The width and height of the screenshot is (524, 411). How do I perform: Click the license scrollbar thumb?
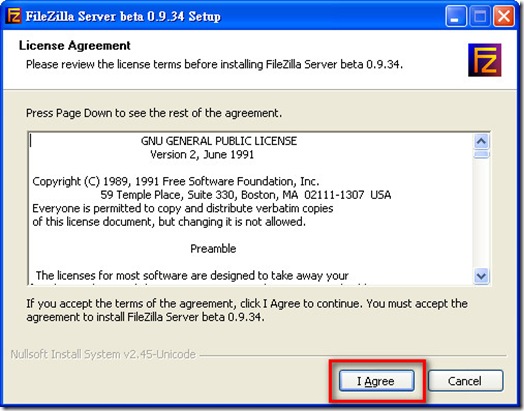(481, 154)
